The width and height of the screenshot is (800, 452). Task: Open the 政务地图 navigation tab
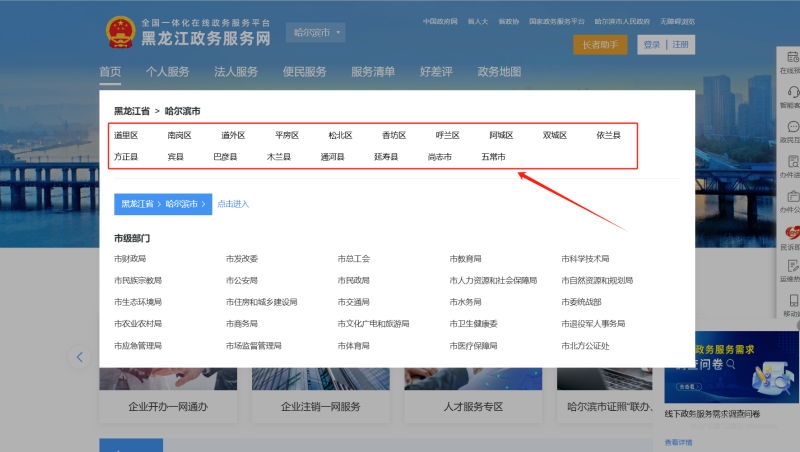point(499,71)
